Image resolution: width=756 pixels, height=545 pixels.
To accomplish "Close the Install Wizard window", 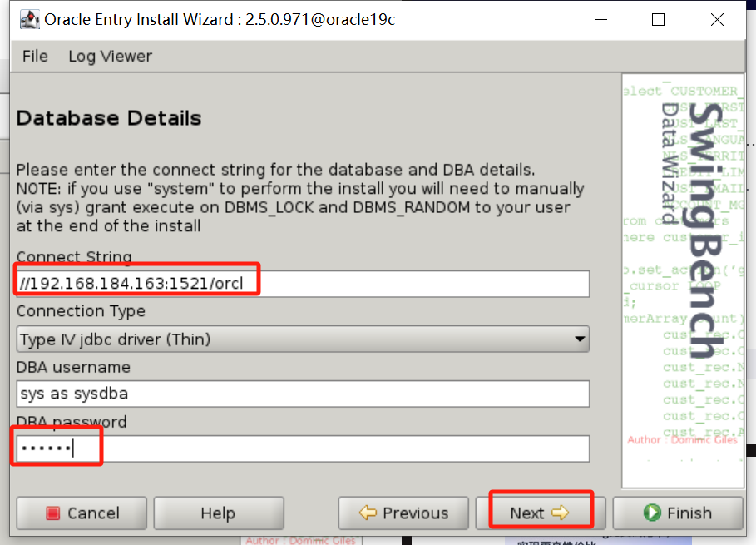I will click(x=717, y=20).
